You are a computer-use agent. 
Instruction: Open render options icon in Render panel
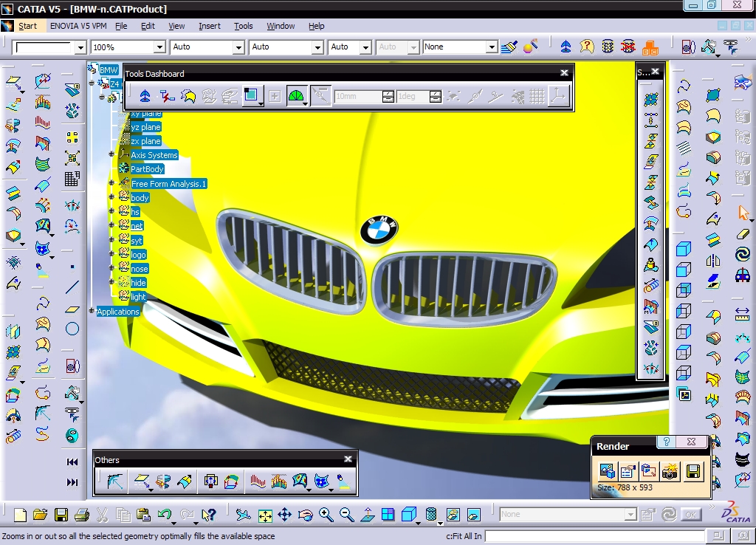pyautogui.click(x=628, y=471)
